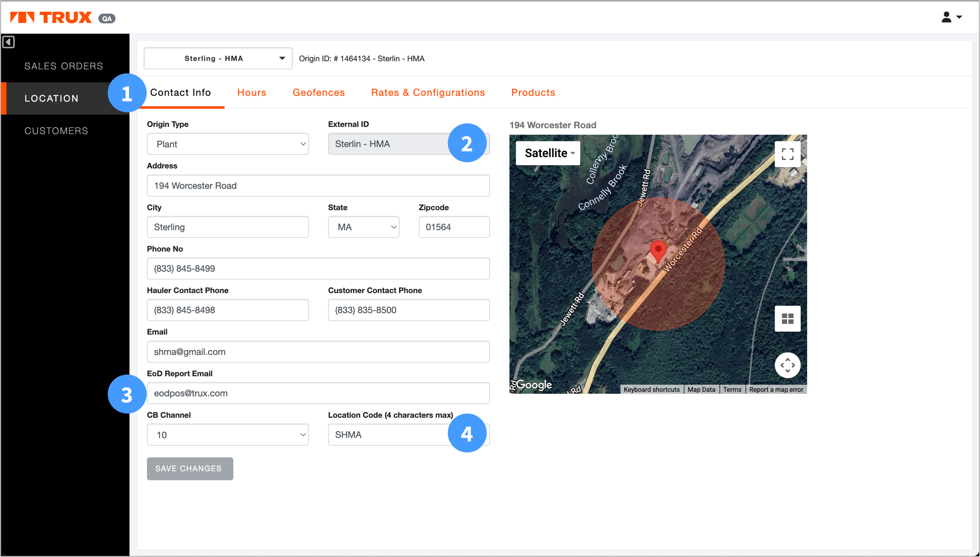
Task: Open the Geofences tab
Action: [x=319, y=92]
